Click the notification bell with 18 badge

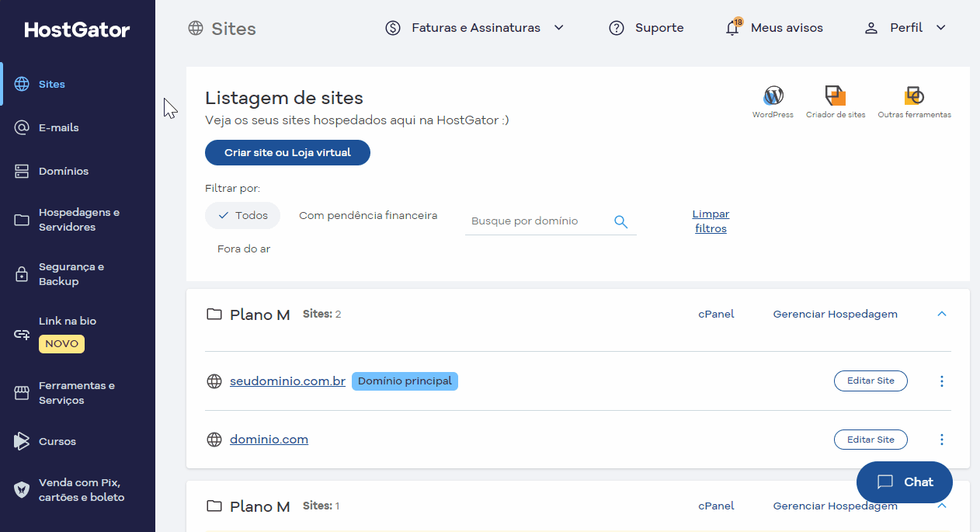pos(732,27)
